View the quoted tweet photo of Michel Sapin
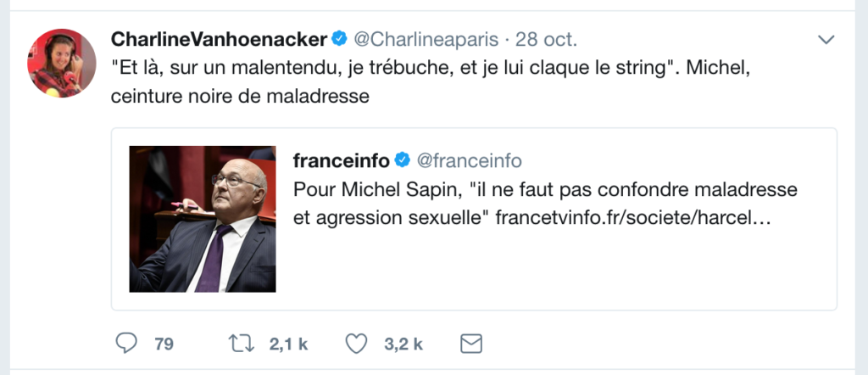 [x=203, y=219]
